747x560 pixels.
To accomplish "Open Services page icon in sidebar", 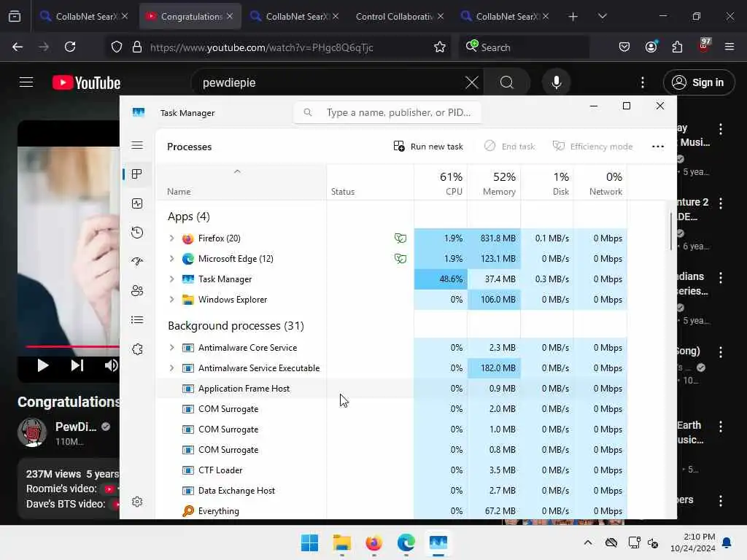I will [x=137, y=349].
